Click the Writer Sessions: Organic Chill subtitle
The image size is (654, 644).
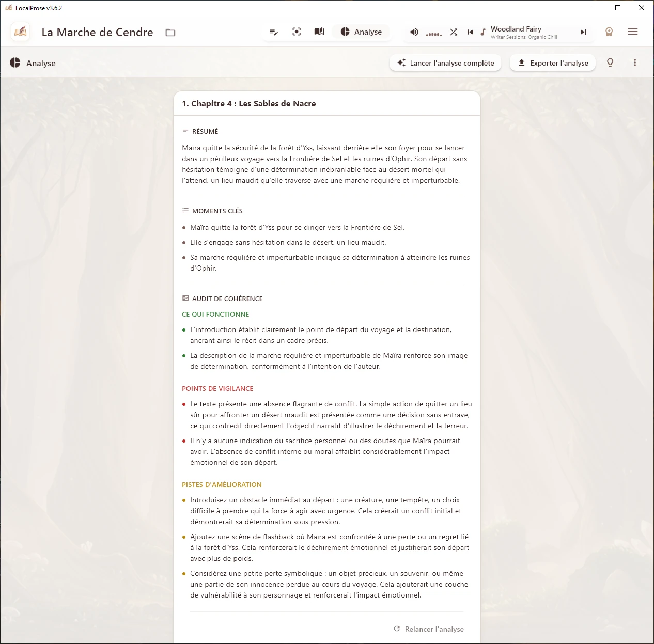(524, 37)
